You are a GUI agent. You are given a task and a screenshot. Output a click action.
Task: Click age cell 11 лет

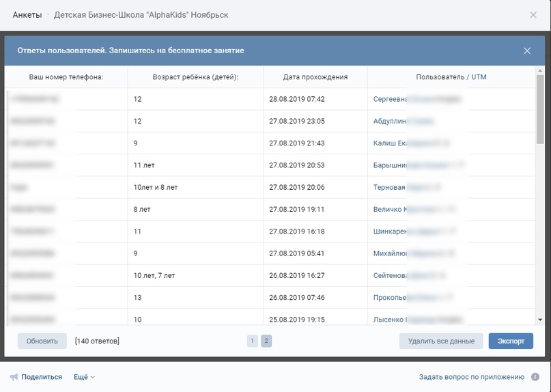144,165
